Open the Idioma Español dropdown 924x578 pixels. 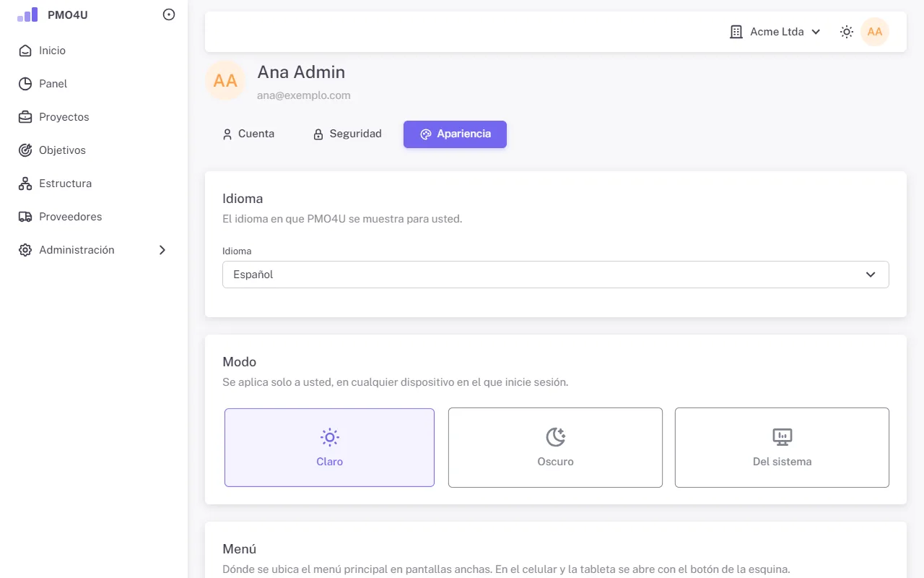point(556,275)
